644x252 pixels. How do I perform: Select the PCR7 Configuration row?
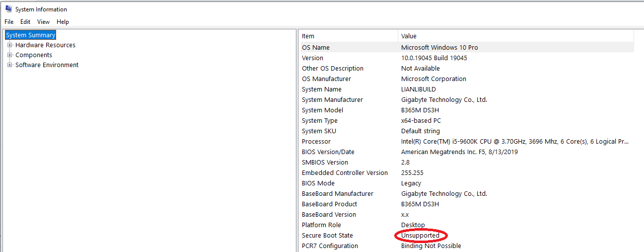[x=467, y=246]
